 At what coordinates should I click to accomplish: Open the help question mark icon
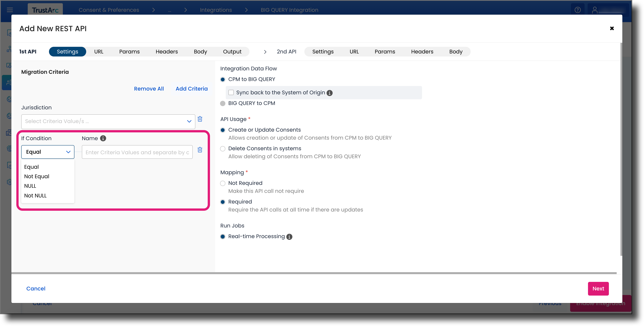pos(578,10)
